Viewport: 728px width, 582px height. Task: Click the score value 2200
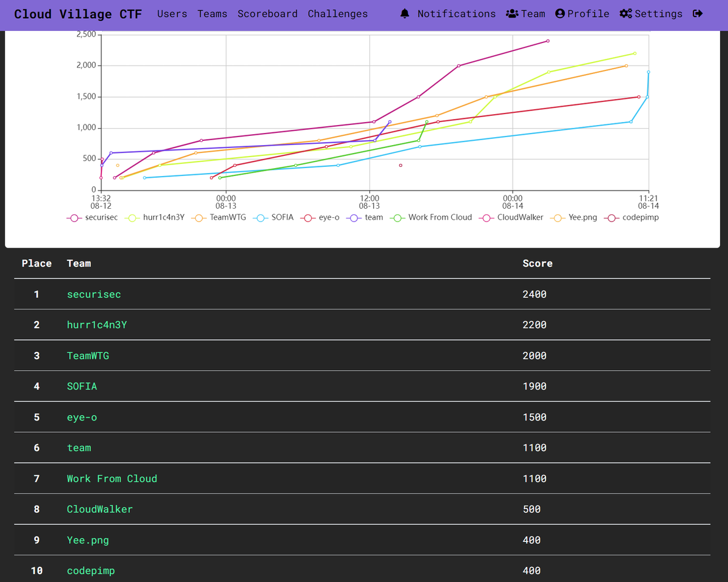point(534,325)
